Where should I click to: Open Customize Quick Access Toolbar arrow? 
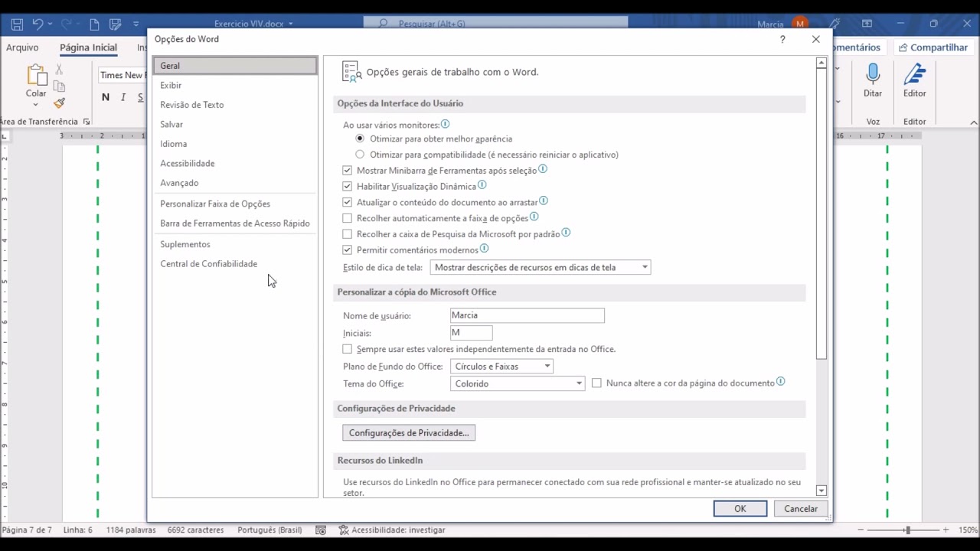point(136,24)
